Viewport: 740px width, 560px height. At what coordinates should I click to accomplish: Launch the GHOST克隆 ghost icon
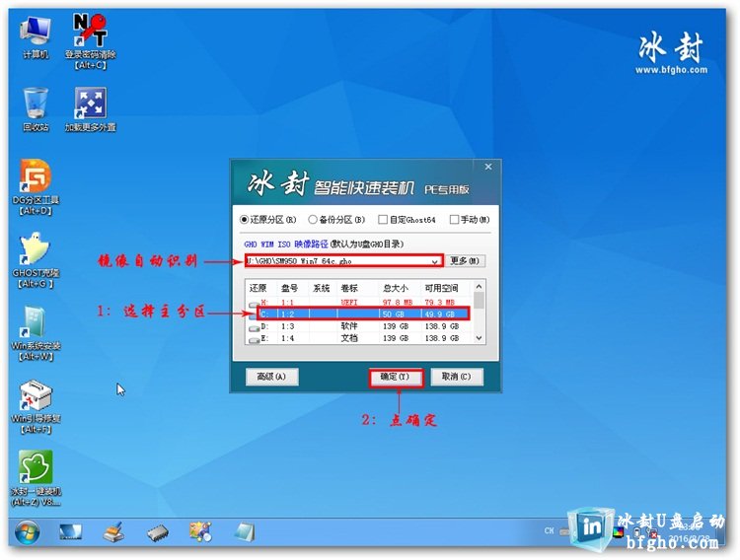pos(36,260)
